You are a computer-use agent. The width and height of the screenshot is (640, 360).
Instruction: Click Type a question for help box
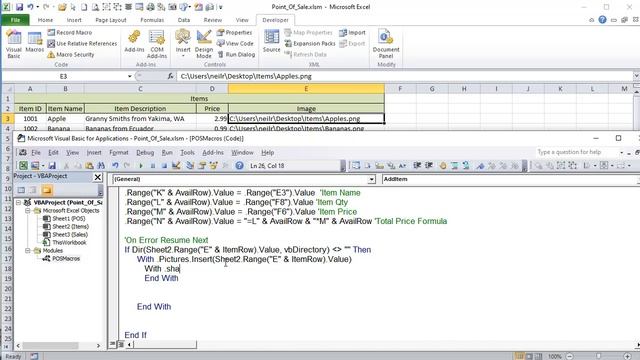point(577,152)
